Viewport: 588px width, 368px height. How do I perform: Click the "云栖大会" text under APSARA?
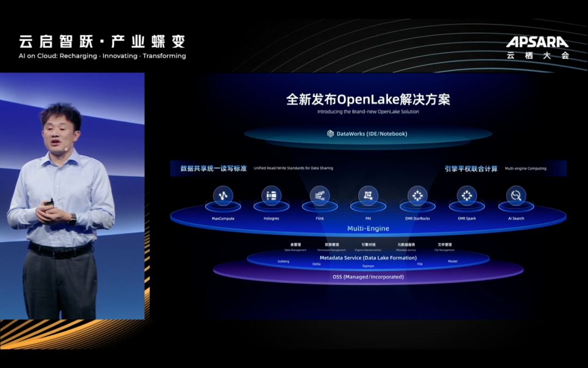pos(538,55)
